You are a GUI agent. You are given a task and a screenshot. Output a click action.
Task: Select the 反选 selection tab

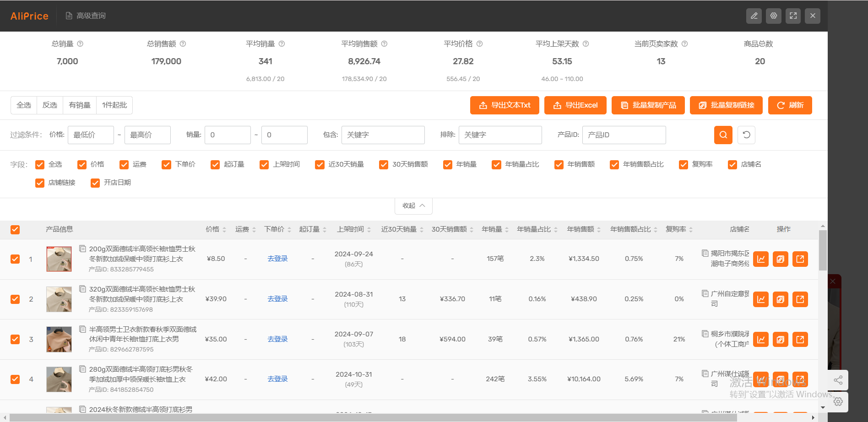[50, 105]
